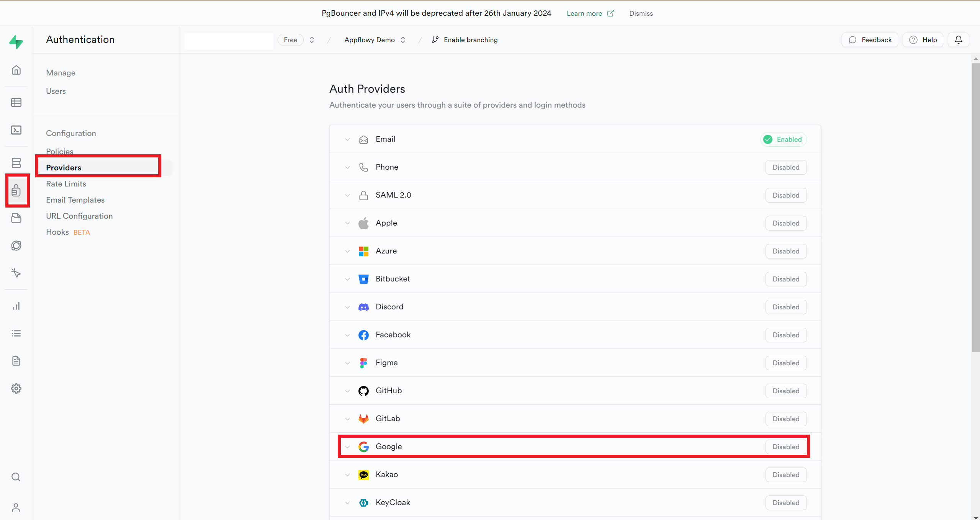Click the Apple Disabled status badge
This screenshot has height=520, width=980.
pos(786,223)
